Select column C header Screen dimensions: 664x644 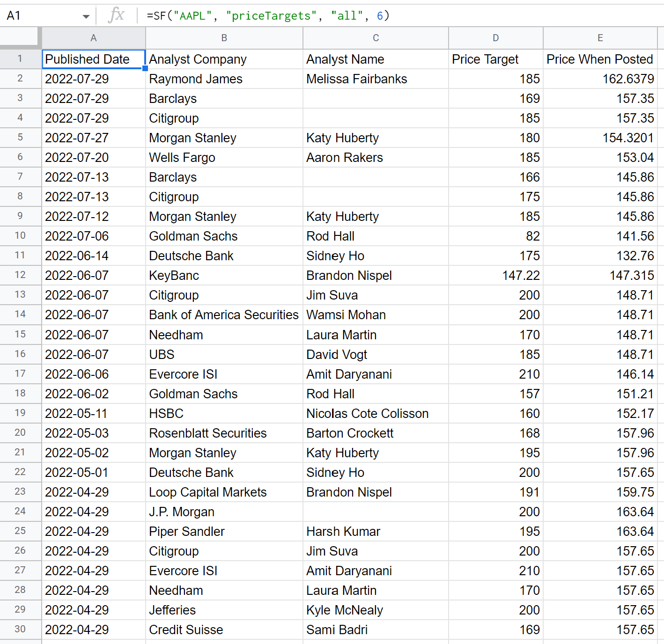coord(376,38)
